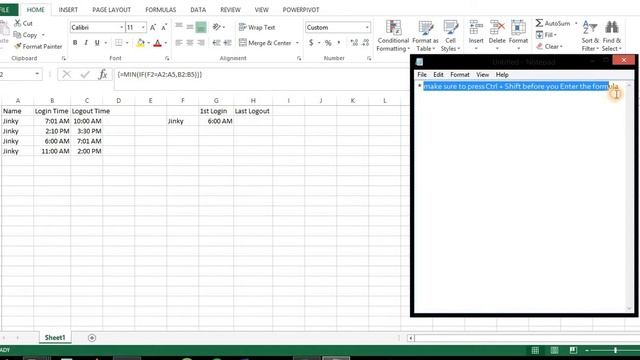Open Conditional Formatting

(x=393, y=36)
